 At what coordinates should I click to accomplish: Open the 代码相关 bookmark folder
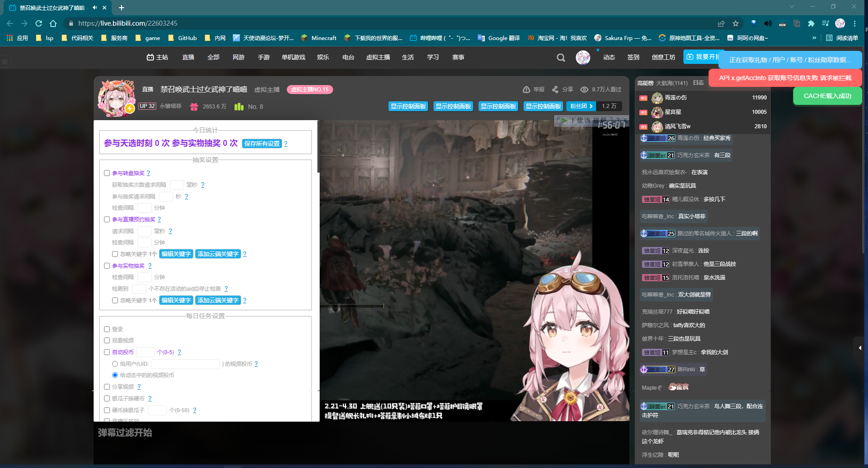click(77, 38)
